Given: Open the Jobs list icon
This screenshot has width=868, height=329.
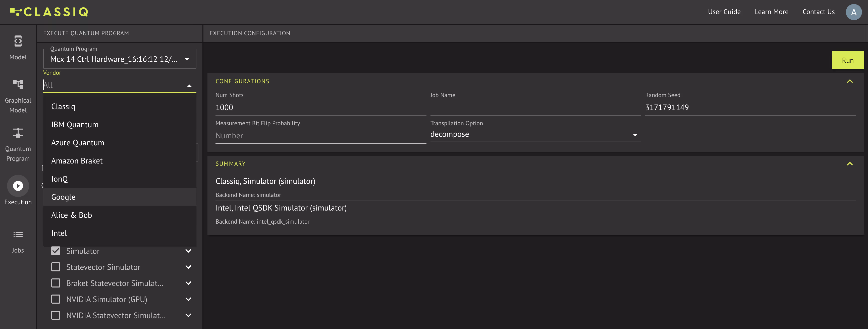Looking at the screenshot, I should pos(18,234).
